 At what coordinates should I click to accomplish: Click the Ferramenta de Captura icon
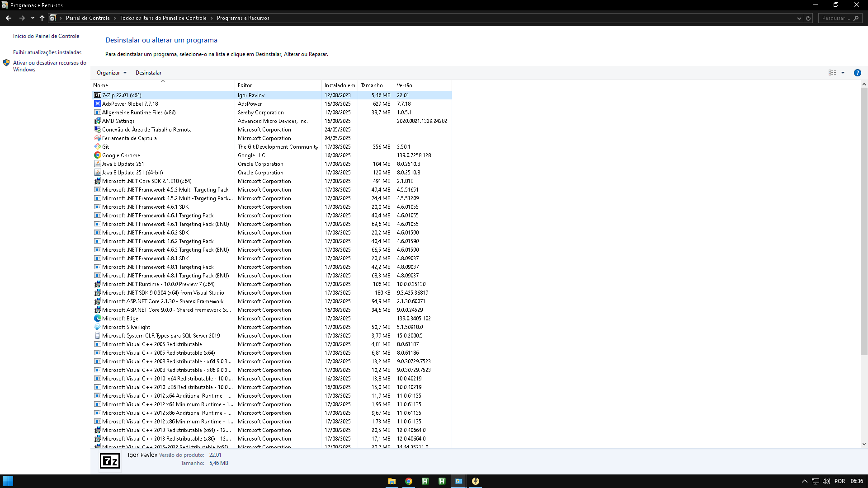(97, 138)
